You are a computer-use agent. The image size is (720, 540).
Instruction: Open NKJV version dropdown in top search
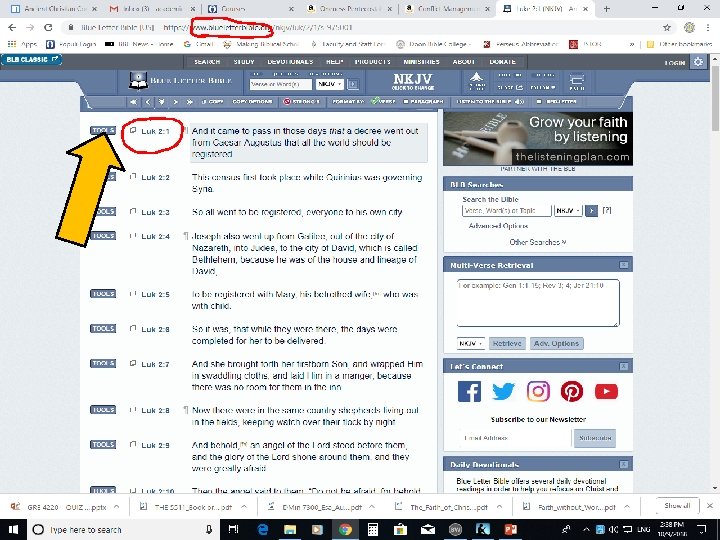click(x=330, y=84)
